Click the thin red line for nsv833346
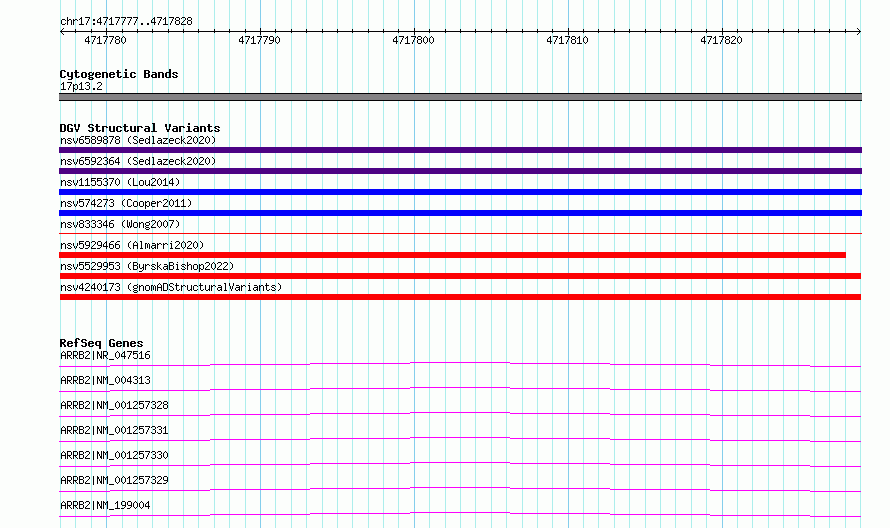 pos(460,233)
